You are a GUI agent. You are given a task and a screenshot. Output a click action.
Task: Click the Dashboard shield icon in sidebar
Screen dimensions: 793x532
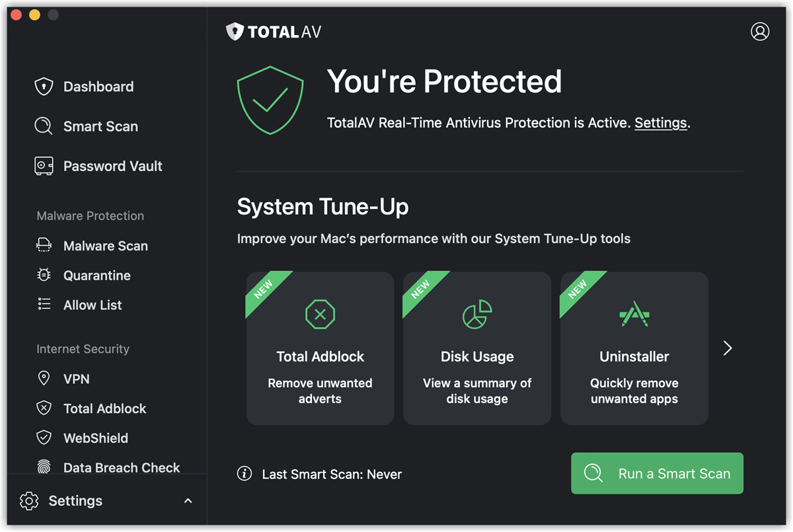point(44,87)
